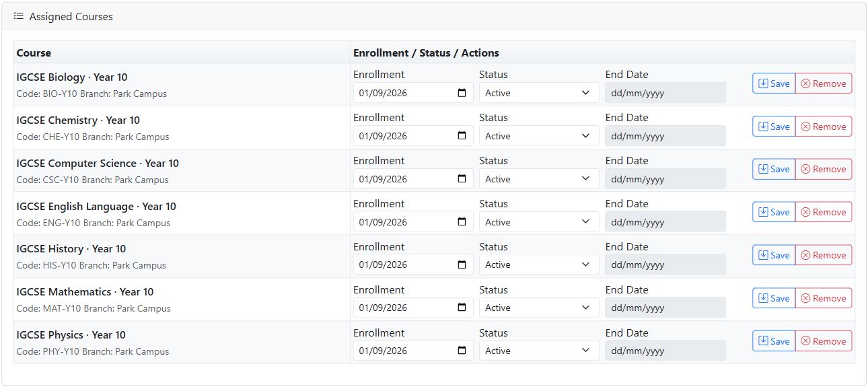This screenshot has height=389, width=868.
Task: Click enrollment date text for IGCSE Computer Science
Action: (x=383, y=179)
